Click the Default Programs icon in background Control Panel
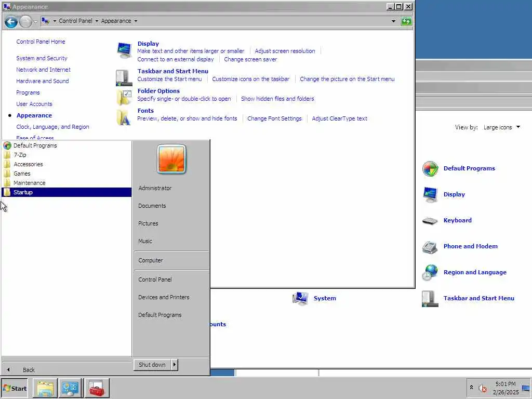 pyautogui.click(x=430, y=169)
